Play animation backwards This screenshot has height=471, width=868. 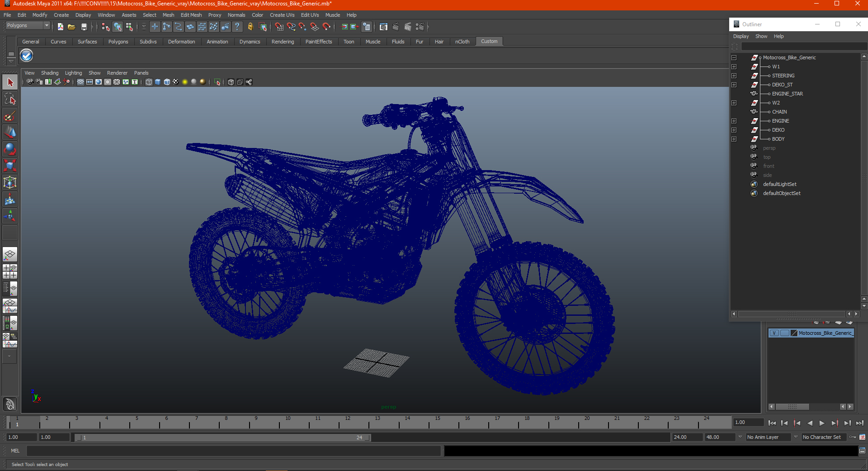click(810, 423)
